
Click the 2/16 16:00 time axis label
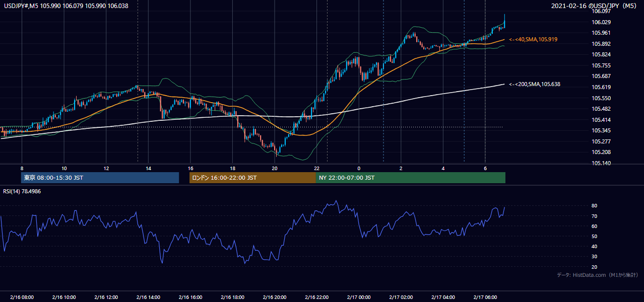click(x=190, y=297)
